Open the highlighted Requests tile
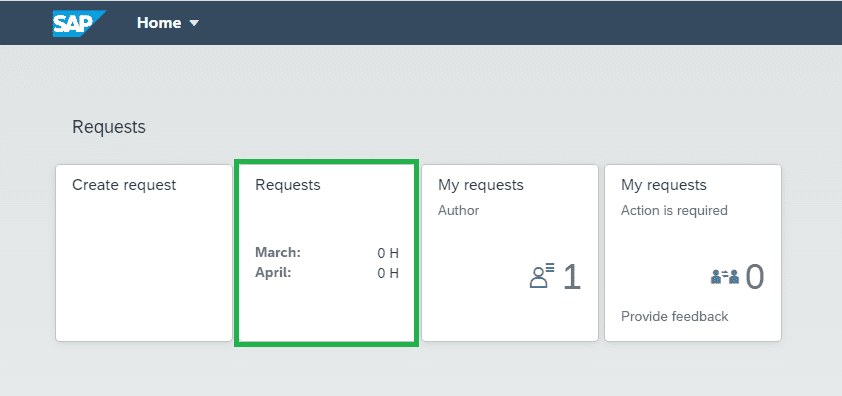This screenshot has width=842, height=396. click(326, 253)
